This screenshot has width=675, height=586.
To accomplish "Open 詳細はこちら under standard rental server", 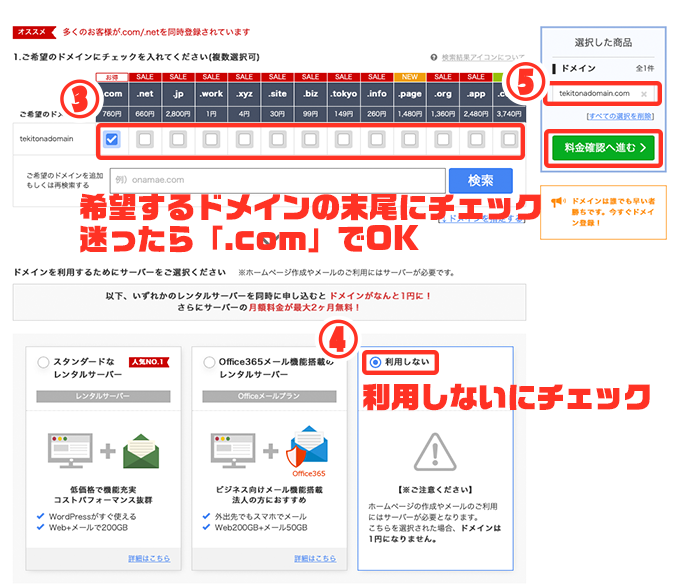I will click(149, 558).
